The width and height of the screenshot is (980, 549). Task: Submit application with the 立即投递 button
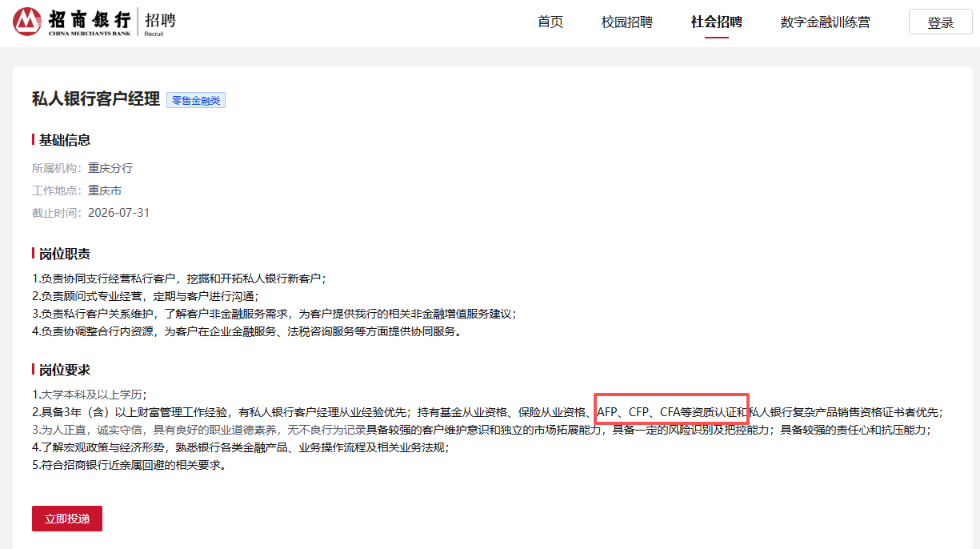pos(67,519)
